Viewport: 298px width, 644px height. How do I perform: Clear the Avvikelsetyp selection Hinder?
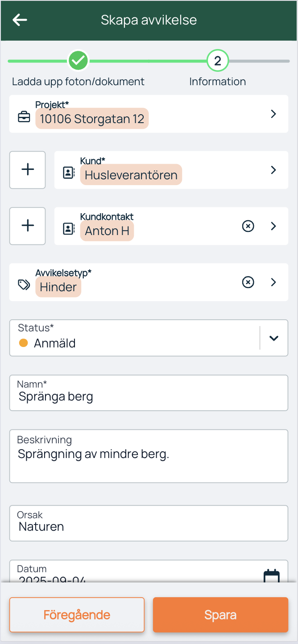pyautogui.click(x=248, y=282)
